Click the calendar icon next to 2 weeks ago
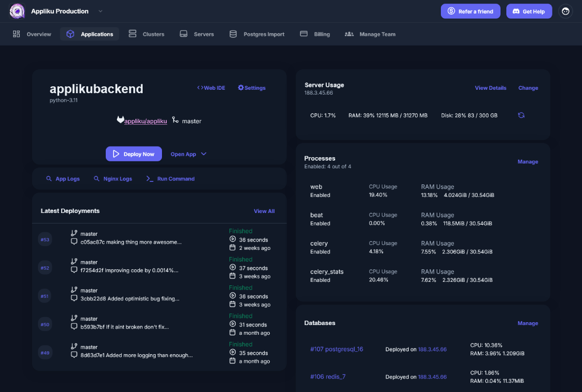This screenshot has height=392, width=582. click(x=232, y=247)
